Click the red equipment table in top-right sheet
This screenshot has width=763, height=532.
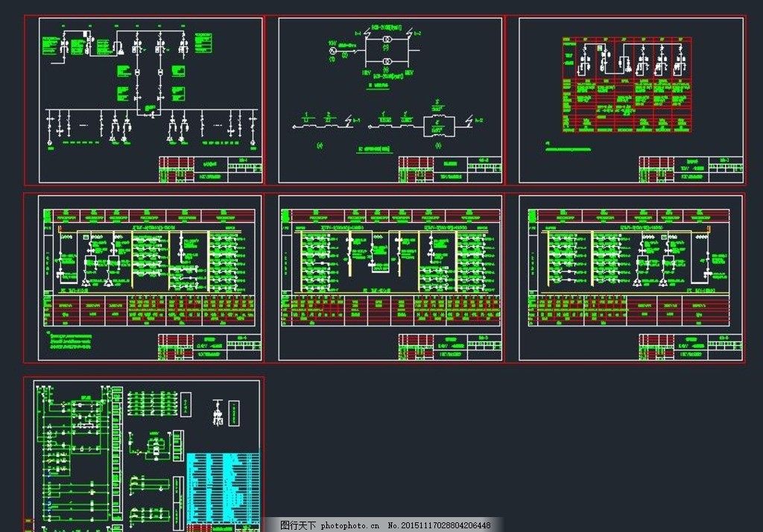[627, 85]
